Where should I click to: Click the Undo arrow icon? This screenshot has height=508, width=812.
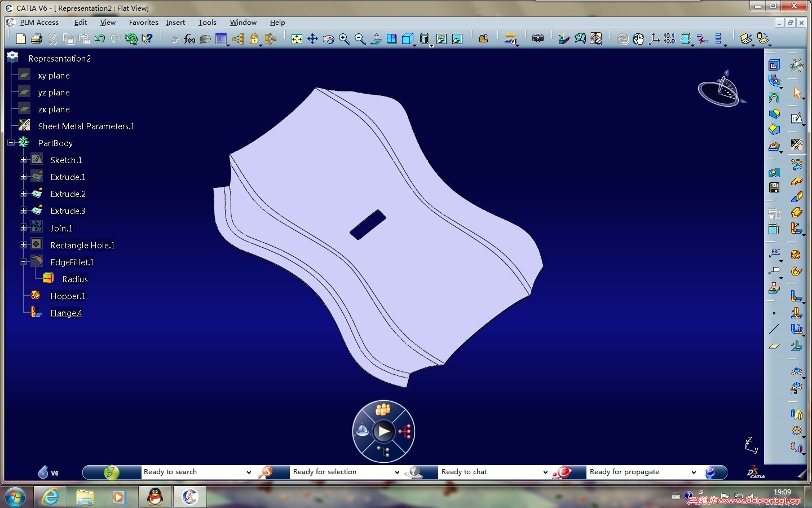[x=100, y=38]
